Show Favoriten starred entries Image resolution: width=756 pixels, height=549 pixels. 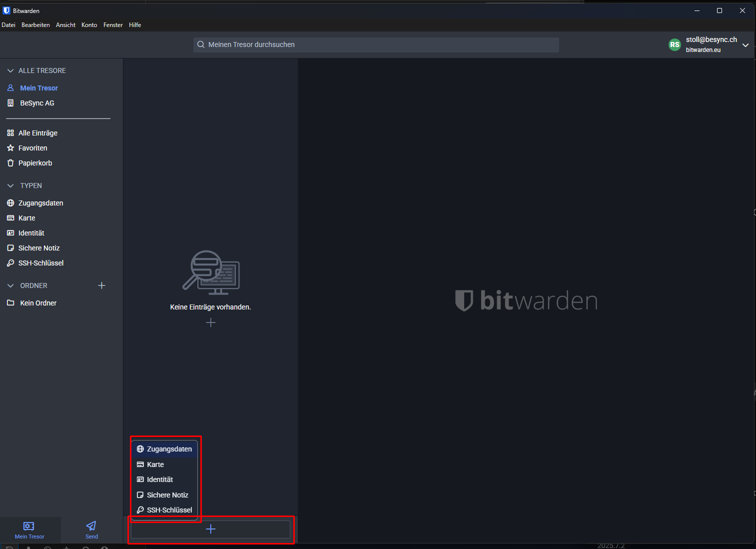tap(32, 148)
